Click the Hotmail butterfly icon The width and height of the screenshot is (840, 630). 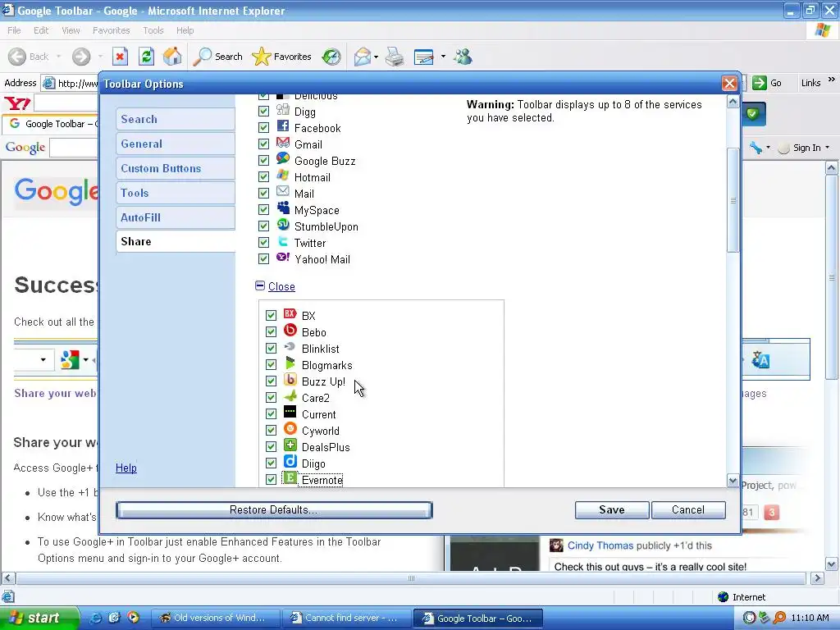283,176
